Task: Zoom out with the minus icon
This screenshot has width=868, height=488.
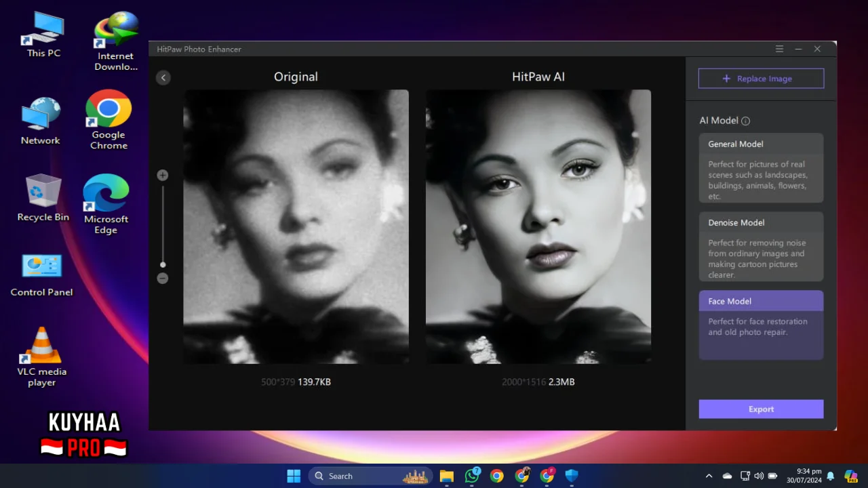Action: 163,279
